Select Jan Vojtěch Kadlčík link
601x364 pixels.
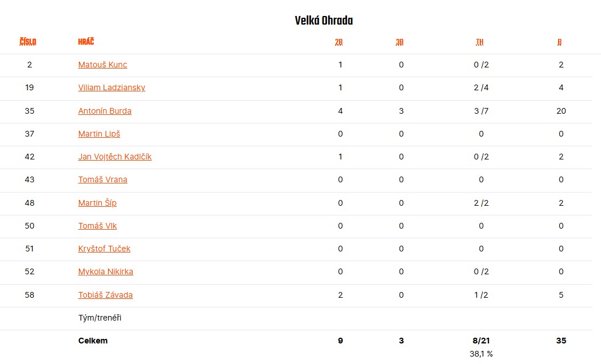(x=114, y=157)
